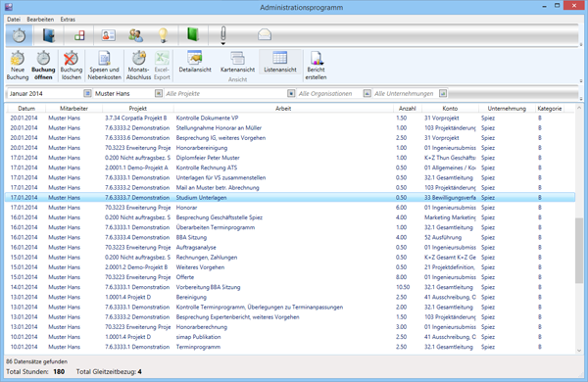588x382 pixels.
Task: Open the colored blocks module icon
Action: [79, 35]
